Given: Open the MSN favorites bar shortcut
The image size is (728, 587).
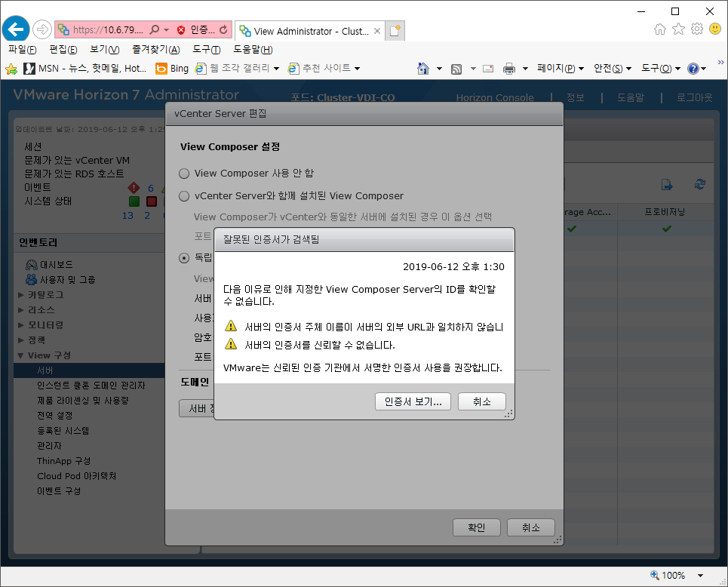Looking at the screenshot, I should [x=85, y=69].
